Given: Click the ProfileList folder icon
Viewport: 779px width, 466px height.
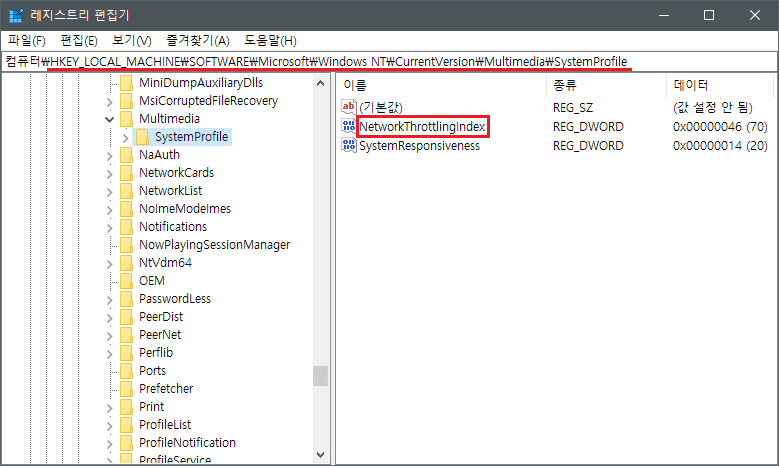Looking at the screenshot, I should (127, 425).
